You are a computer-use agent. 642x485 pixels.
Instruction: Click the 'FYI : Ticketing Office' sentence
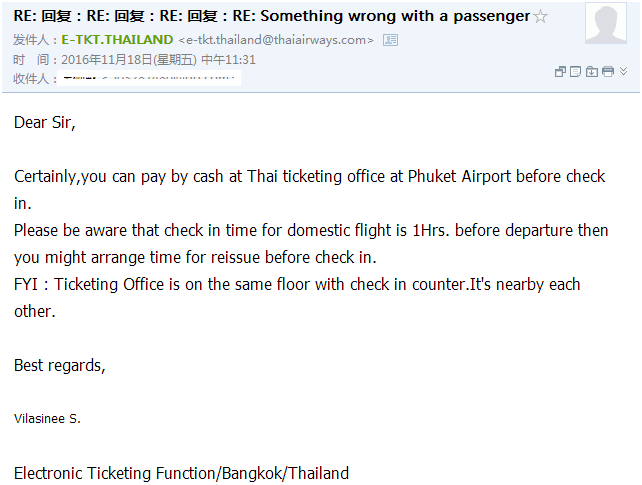297,285
